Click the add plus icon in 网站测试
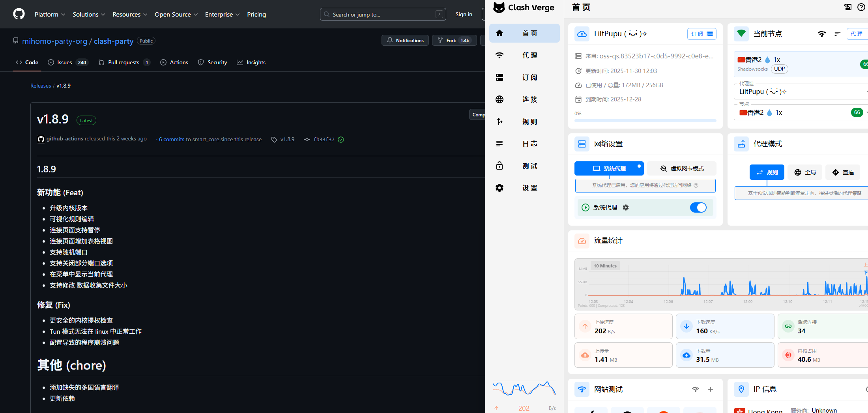868x413 pixels. pos(711,389)
